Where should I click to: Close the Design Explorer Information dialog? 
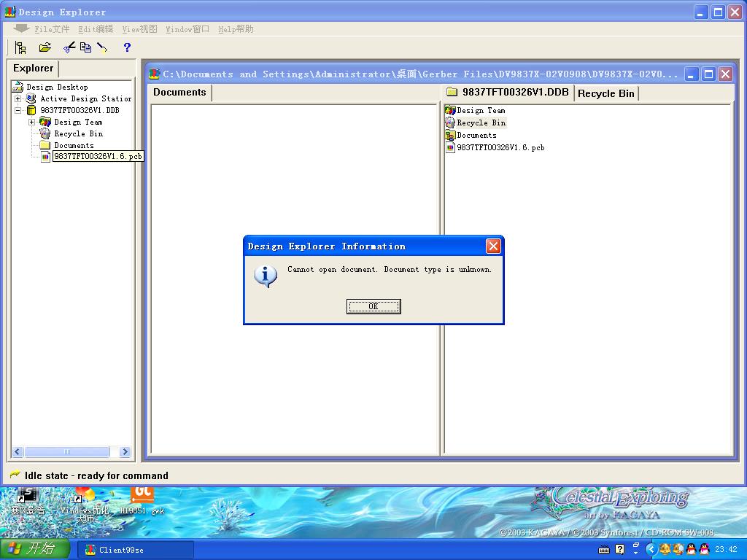point(493,246)
